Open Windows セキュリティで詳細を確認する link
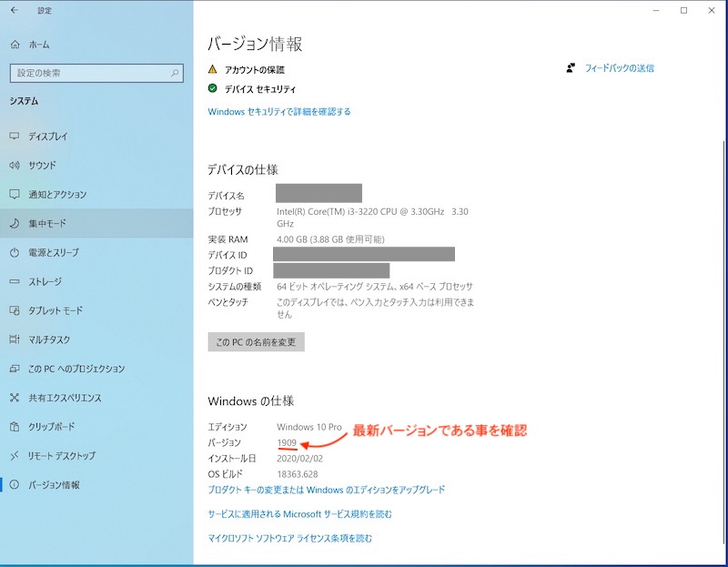This screenshot has width=728, height=567. 279,111
